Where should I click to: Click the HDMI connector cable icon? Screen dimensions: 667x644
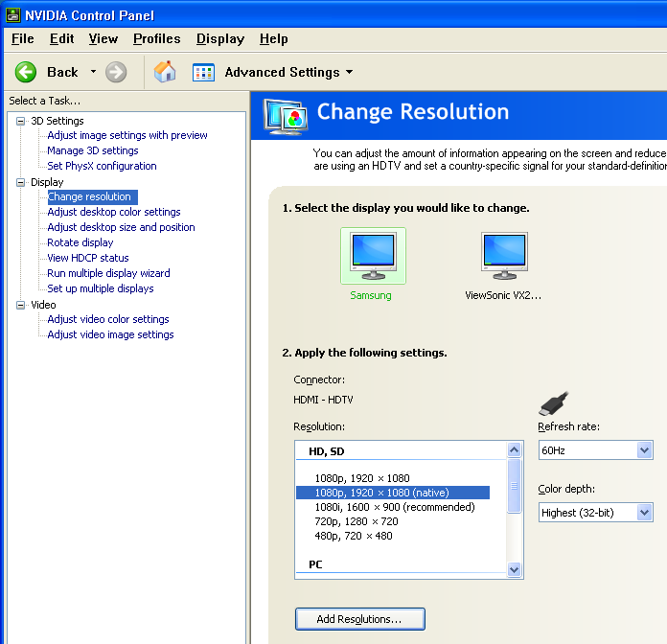553,403
